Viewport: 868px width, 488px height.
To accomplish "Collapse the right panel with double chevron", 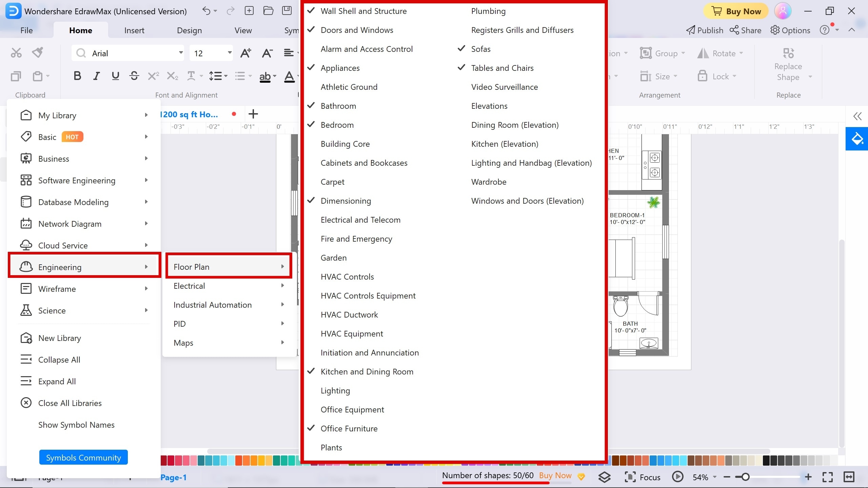I will (857, 116).
